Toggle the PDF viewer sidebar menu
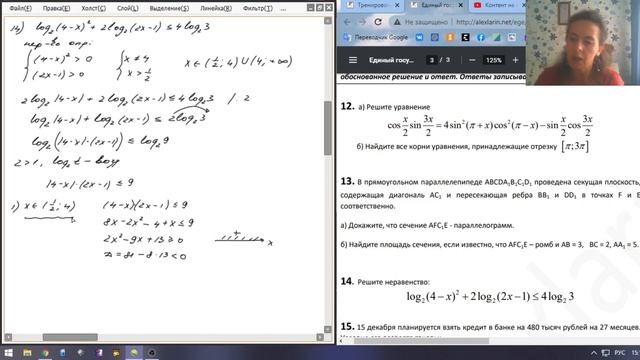The height and width of the screenshot is (360, 640). pos(353,60)
